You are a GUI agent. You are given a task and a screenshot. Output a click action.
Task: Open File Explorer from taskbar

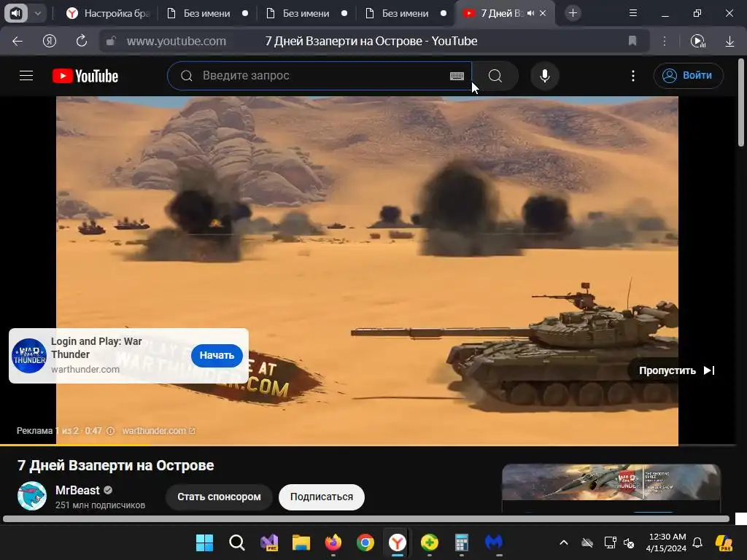point(301,542)
